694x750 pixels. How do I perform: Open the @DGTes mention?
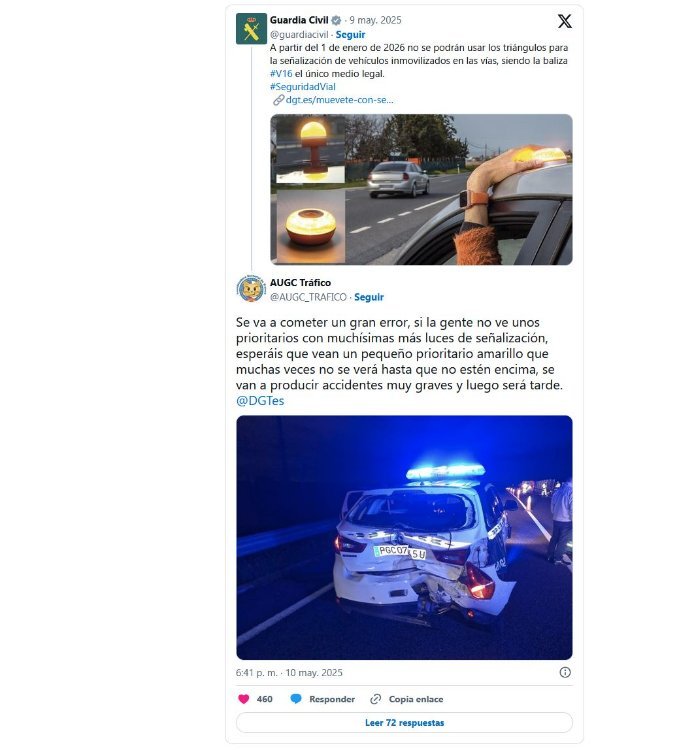click(x=260, y=401)
